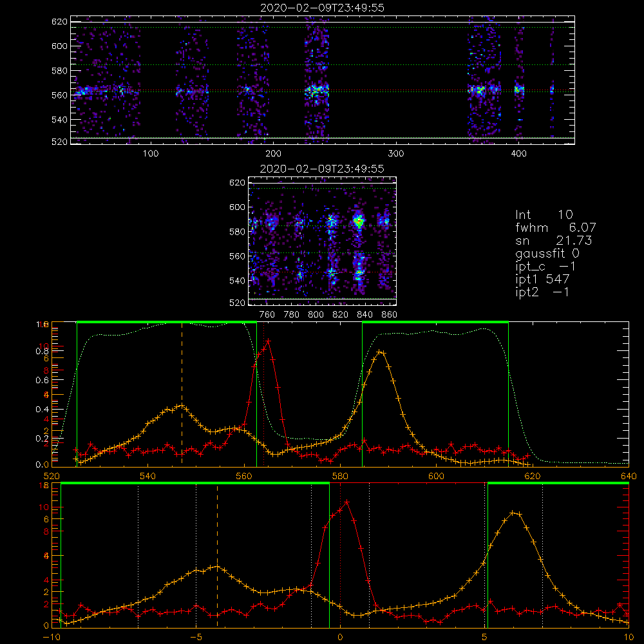The image size is (644, 644).
Task: Click the red curve's peak in the upper profile plot
Action: [268, 341]
